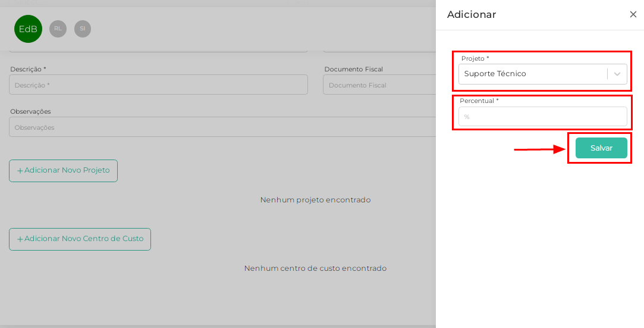This screenshot has width=644, height=328.
Task: Click Adicionar Novo Centro de Custo button
Action: (x=80, y=239)
